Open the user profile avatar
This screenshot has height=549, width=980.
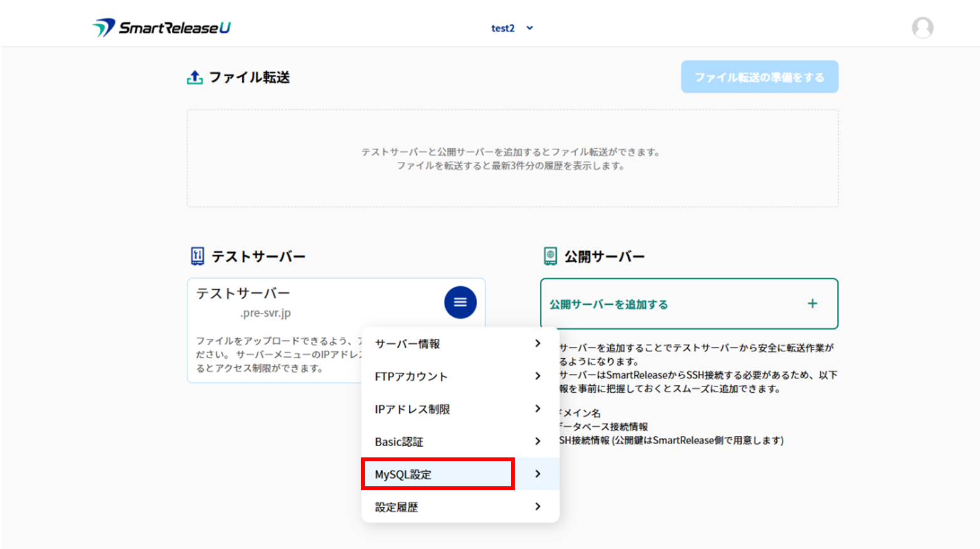(922, 28)
